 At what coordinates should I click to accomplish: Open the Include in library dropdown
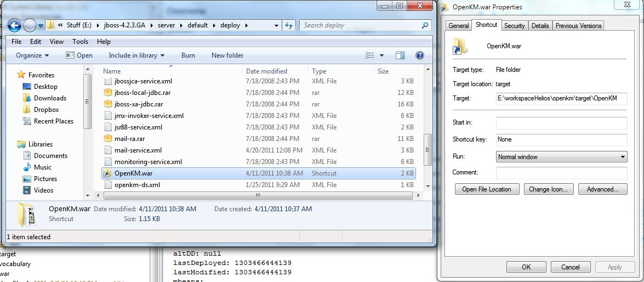point(136,55)
